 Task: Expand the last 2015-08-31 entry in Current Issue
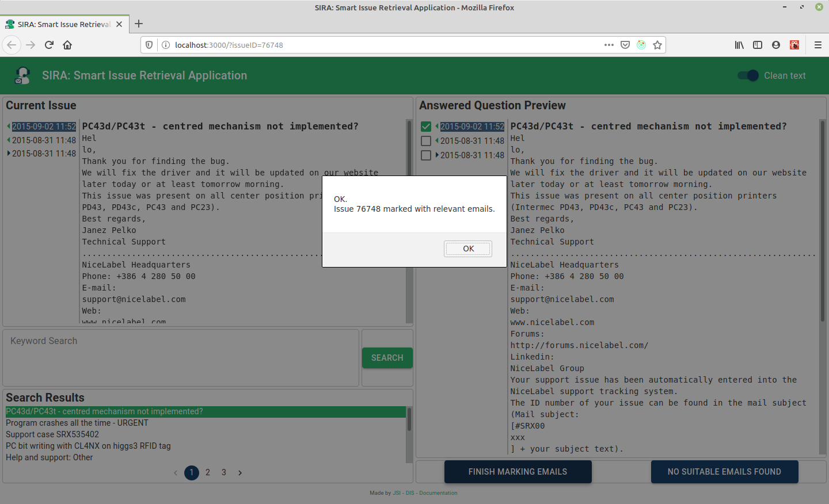click(x=8, y=153)
